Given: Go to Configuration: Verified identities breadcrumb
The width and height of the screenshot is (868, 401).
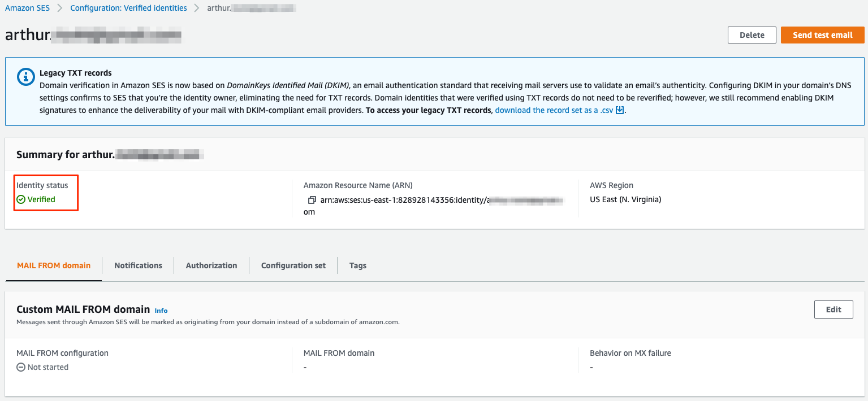Looking at the screenshot, I should [x=128, y=8].
